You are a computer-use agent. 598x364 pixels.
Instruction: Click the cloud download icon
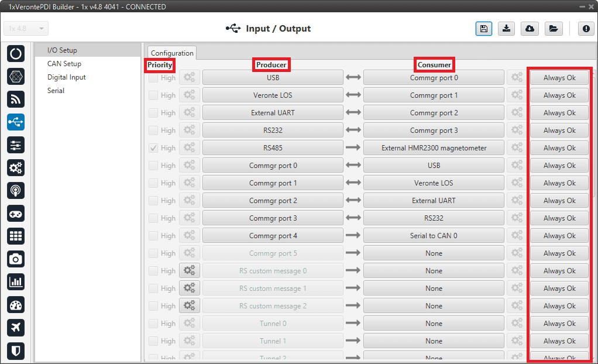530,29
